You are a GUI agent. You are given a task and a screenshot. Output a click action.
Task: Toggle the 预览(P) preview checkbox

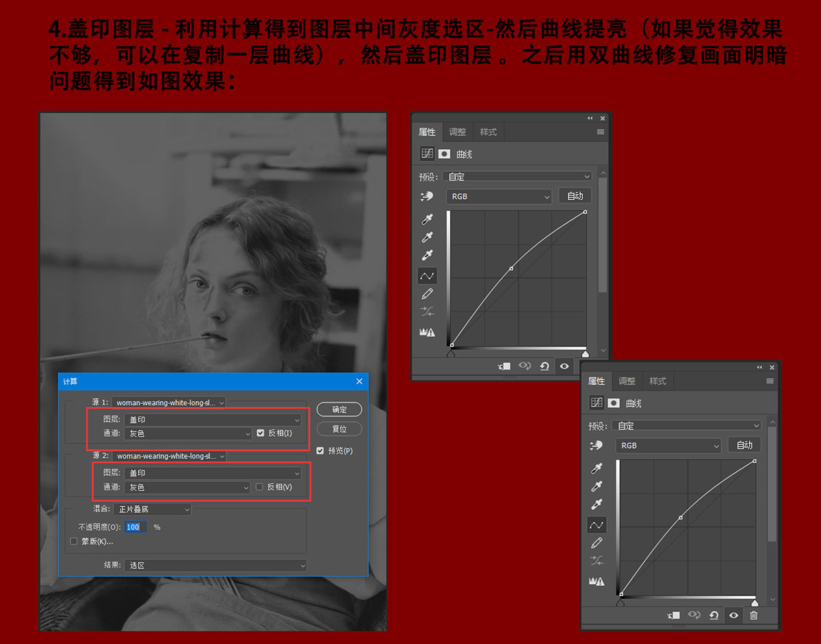tap(320, 451)
